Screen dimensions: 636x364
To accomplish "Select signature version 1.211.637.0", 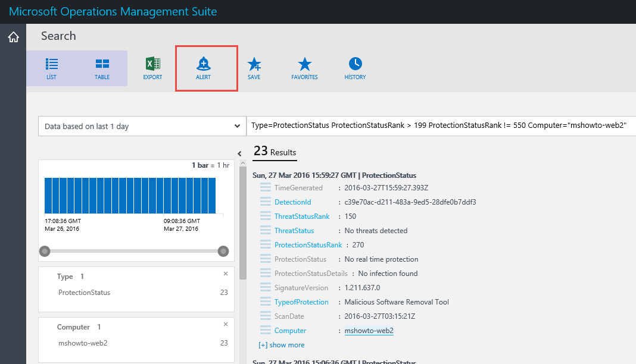I will [x=362, y=288].
